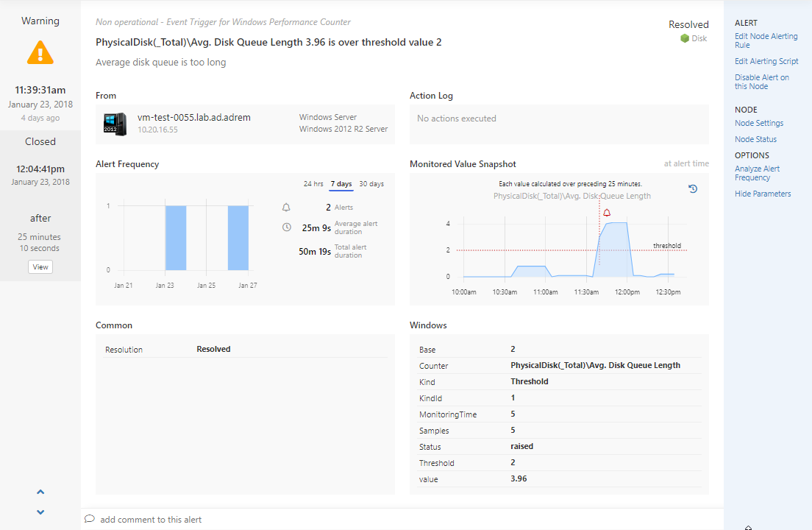The height and width of the screenshot is (530, 812).
Task: Click node name vm-test-0055.lab.ad.adrem
Action: click(193, 118)
